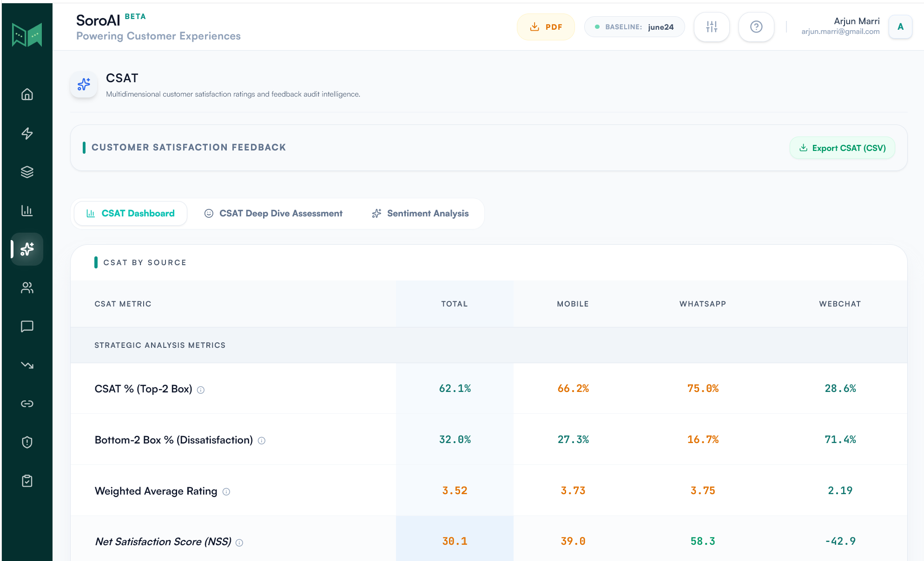Image resolution: width=924 pixels, height=561 pixels.
Task: Click webchat CSAT value 28.6%
Action: (840, 389)
